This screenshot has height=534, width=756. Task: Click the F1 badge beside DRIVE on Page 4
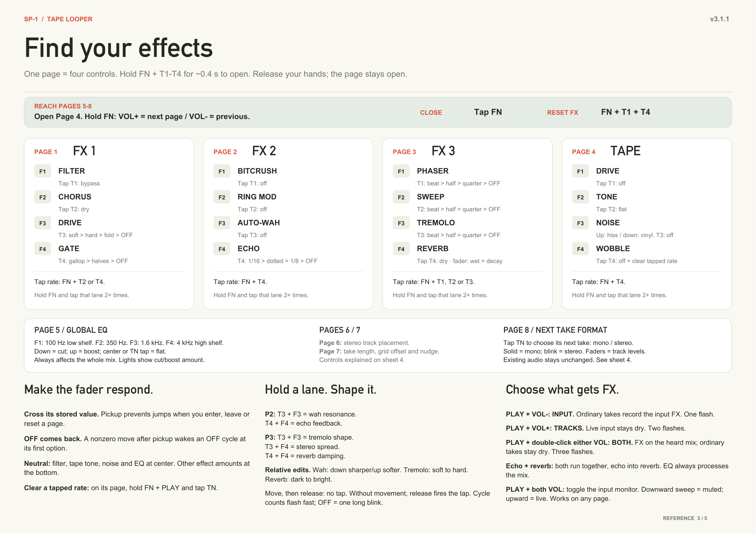tap(580, 171)
